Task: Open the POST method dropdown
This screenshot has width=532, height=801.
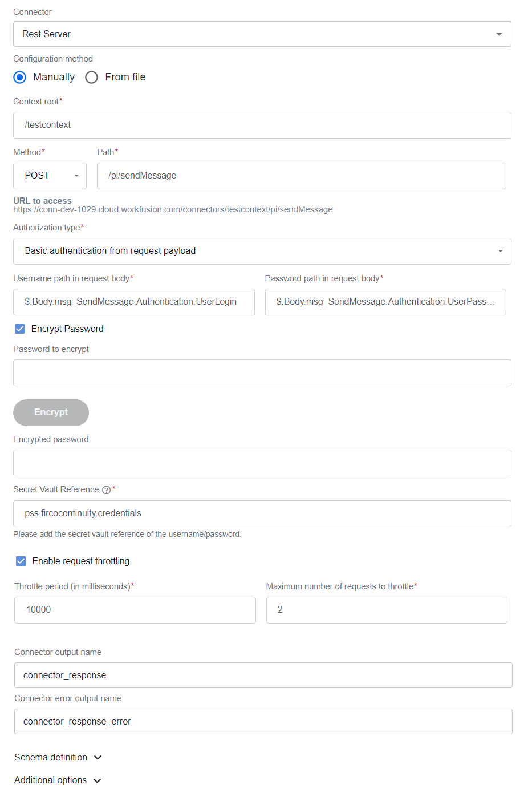Action: pyautogui.click(x=50, y=176)
